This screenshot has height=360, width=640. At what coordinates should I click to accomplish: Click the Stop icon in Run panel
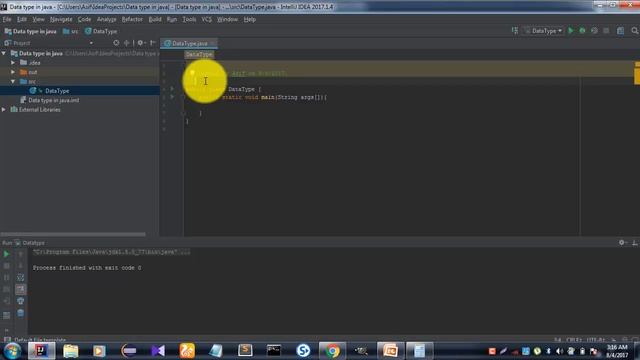(6, 266)
